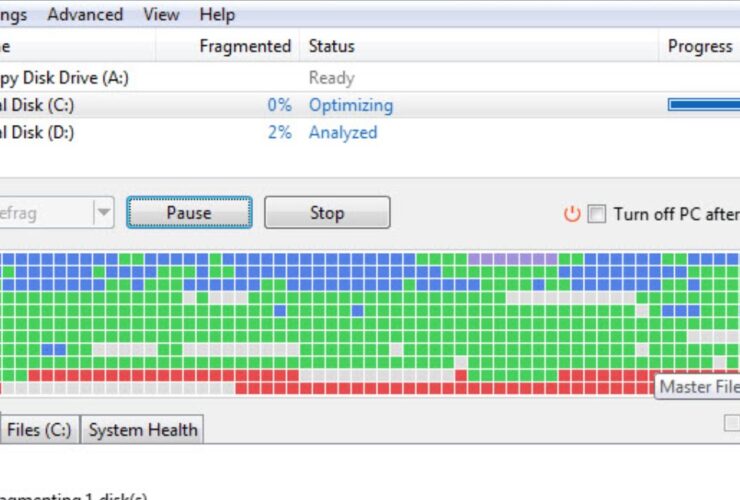The width and height of the screenshot is (740, 500).
Task: Select the Local Disk (C:) row
Action: pyautogui.click(x=38, y=105)
